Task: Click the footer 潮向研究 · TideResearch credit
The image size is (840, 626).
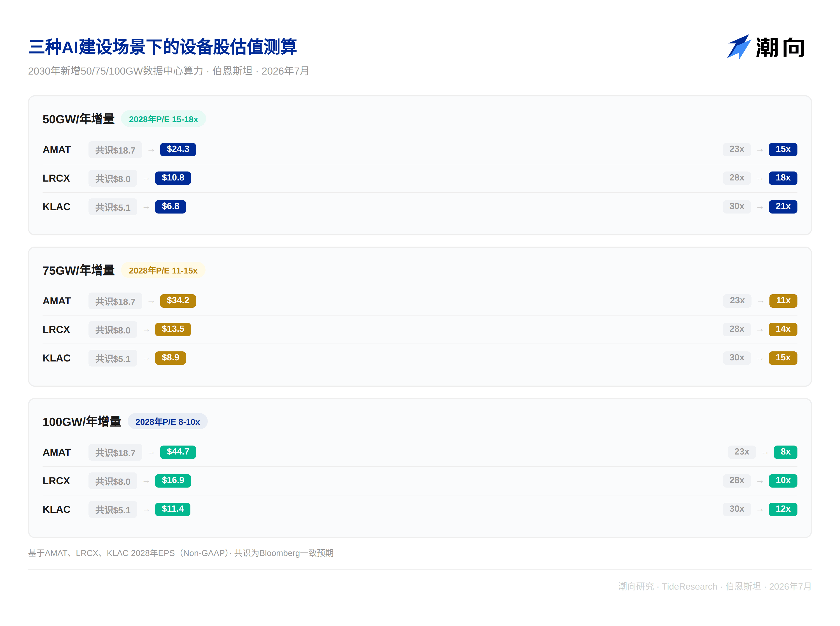Action: click(715, 586)
